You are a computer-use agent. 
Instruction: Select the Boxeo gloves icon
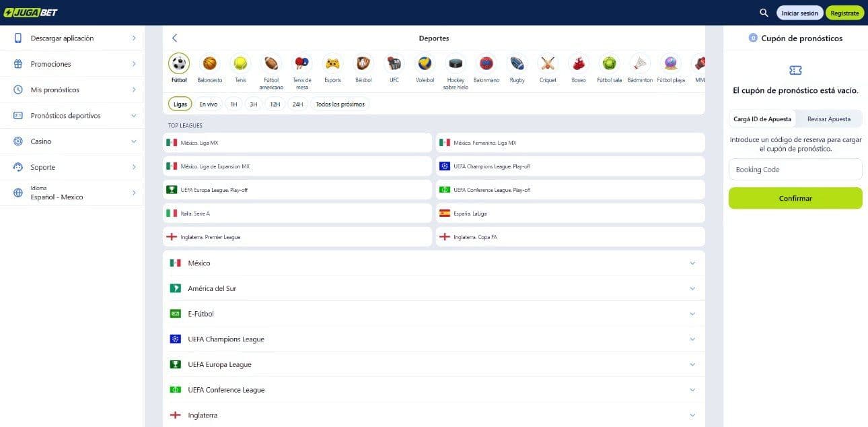click(x=578, y=64)
